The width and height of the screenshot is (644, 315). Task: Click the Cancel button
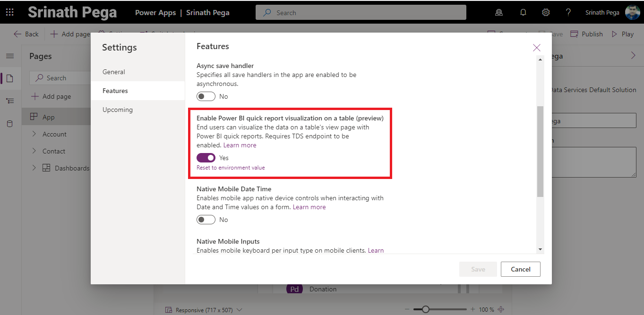(520, 269)
